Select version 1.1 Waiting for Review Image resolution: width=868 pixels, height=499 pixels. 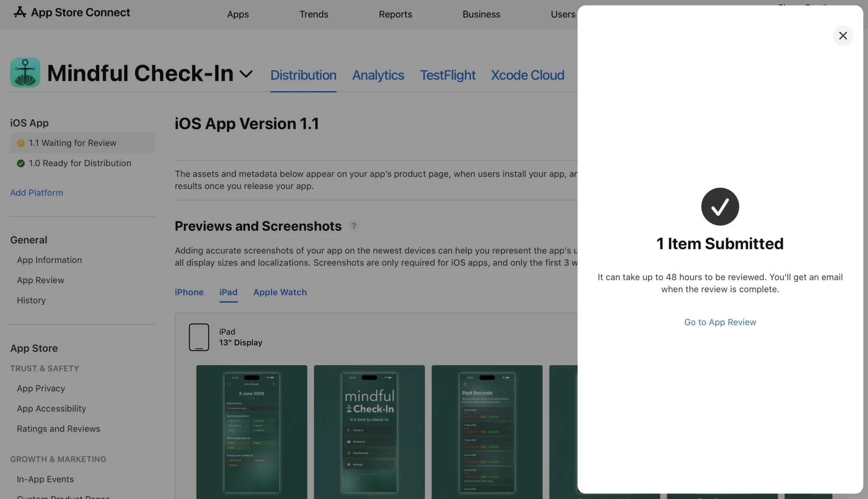tap(82, 143)
